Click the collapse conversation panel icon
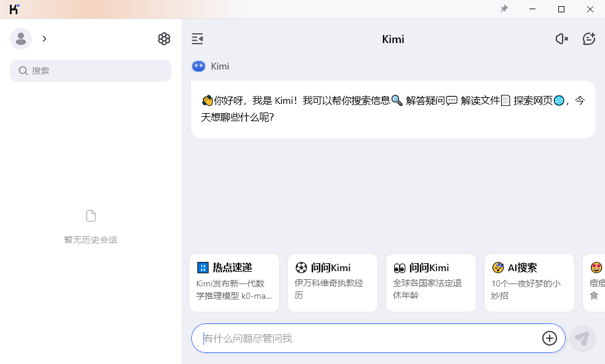 point(197,39)
